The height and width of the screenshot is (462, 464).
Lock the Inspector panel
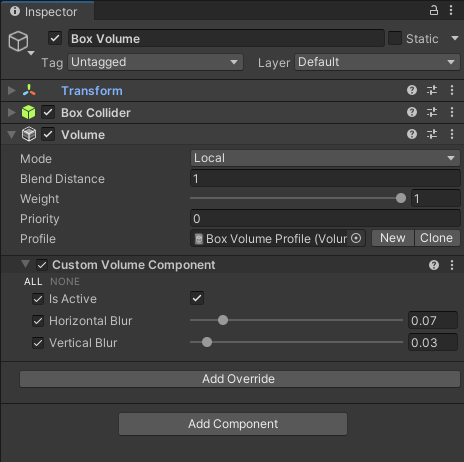pyautogui.click(x=433, y=10)
